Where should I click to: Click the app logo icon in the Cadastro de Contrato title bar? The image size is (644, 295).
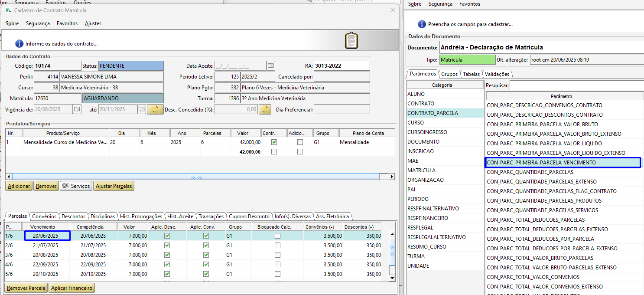(8, 10)
